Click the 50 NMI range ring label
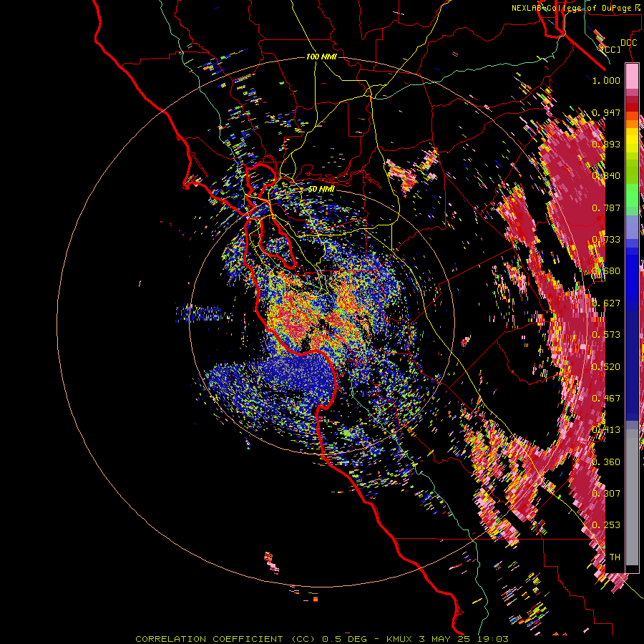Screen dimensions: 644x644 tap(321, 189)
